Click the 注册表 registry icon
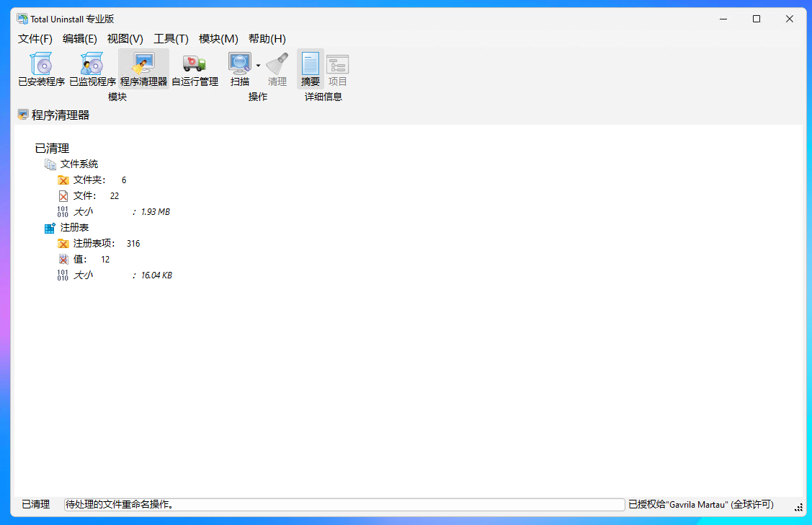Viewport: 812px width, 525px height. click(50, 227)
